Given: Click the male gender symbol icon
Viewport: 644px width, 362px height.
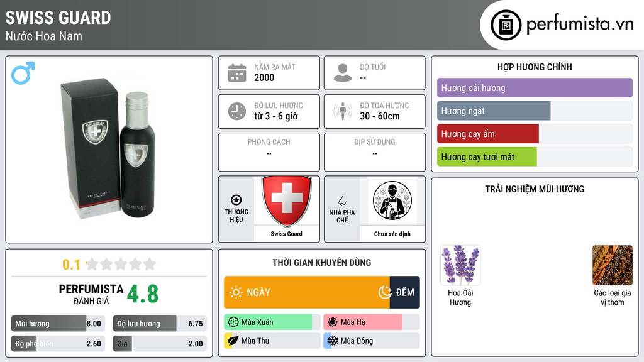Looking at the screenshot, I should [23, 73].
